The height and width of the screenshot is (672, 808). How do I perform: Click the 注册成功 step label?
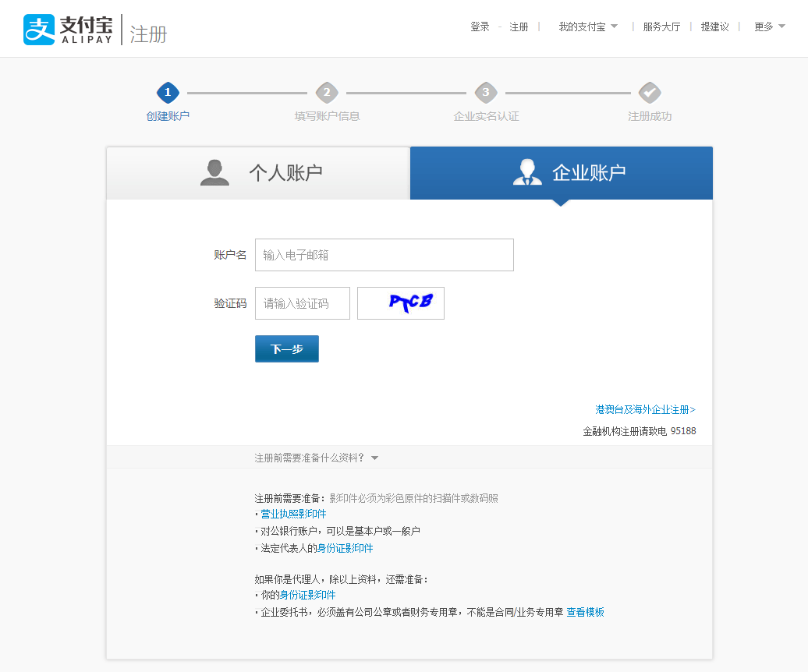(650, 116)
